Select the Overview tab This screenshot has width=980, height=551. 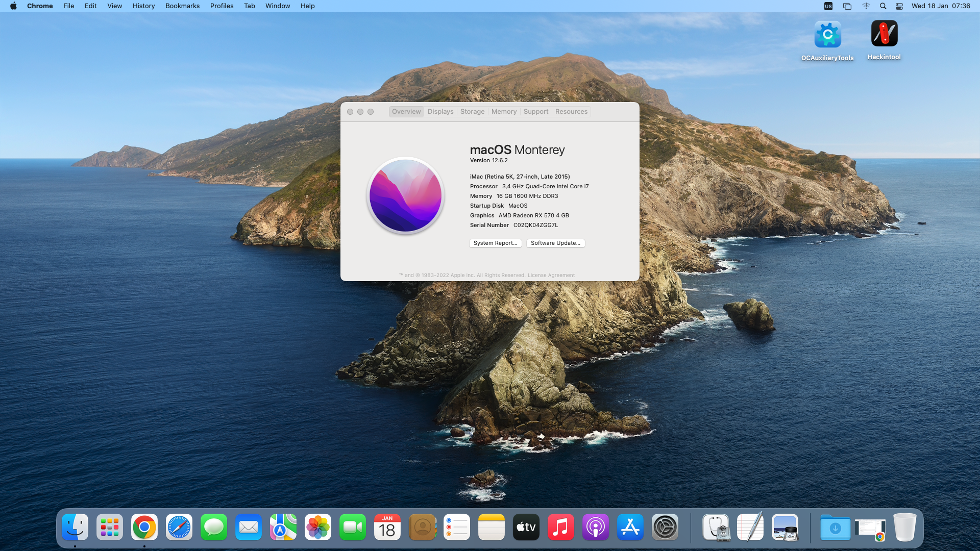point(406,112)
